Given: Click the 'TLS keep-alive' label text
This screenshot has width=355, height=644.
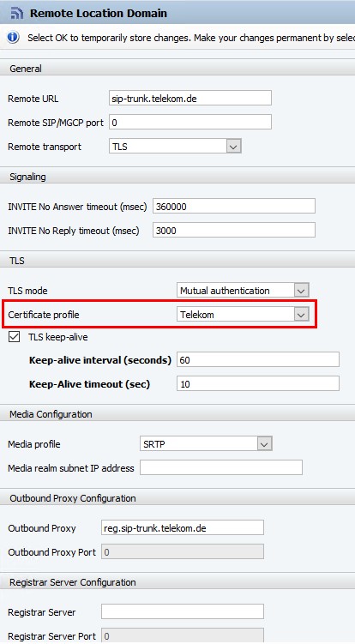Looking at the screenshot, I should 58,337.
